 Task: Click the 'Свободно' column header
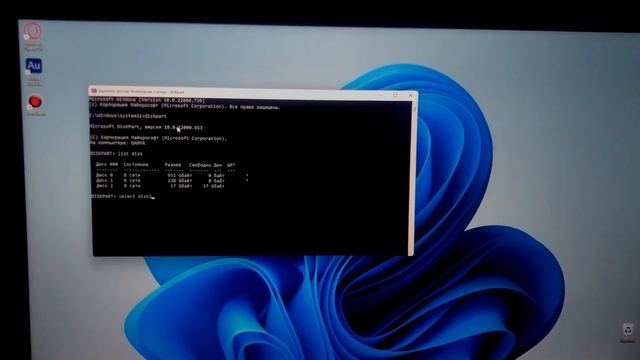click(200, 165)
